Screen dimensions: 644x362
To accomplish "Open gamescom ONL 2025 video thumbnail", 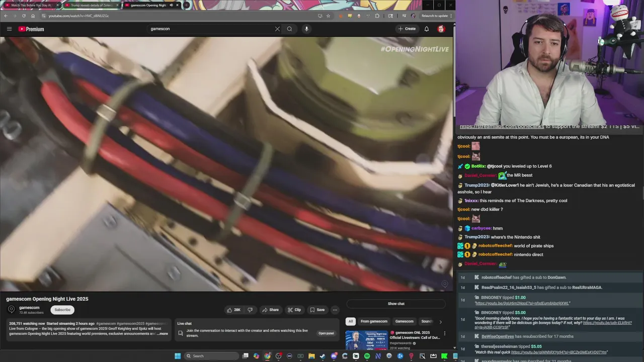I will tap(366, 340).
